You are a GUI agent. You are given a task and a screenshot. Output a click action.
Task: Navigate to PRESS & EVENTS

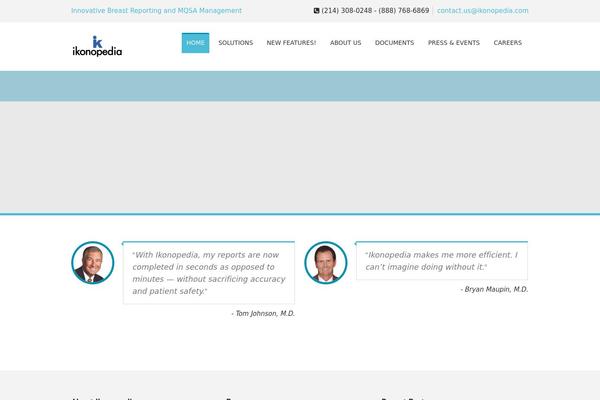pos(454,43)
